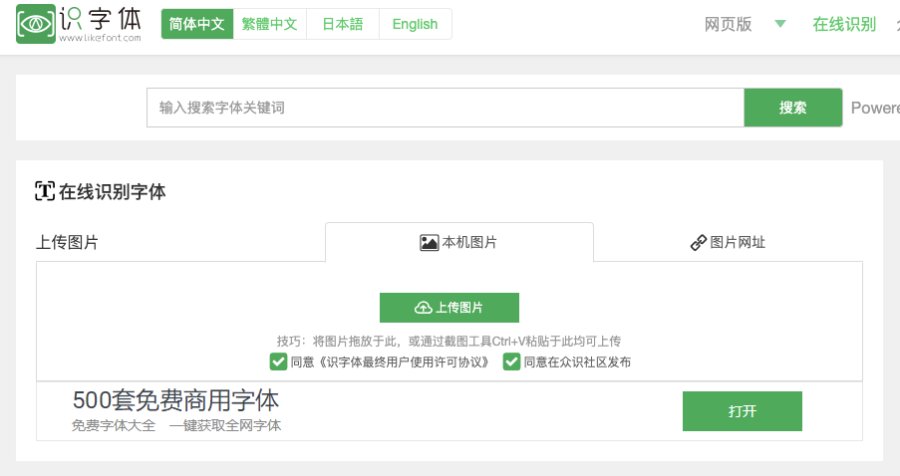Viewport: 900px width, 476px height.
Task: Click the picture icon in 本机图片 tab
Action: tap(429, 243)
